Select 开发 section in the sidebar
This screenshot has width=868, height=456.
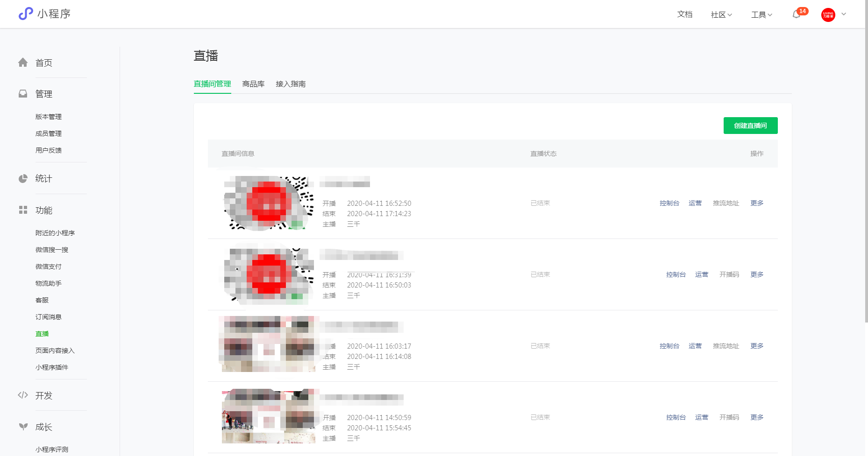44,395
